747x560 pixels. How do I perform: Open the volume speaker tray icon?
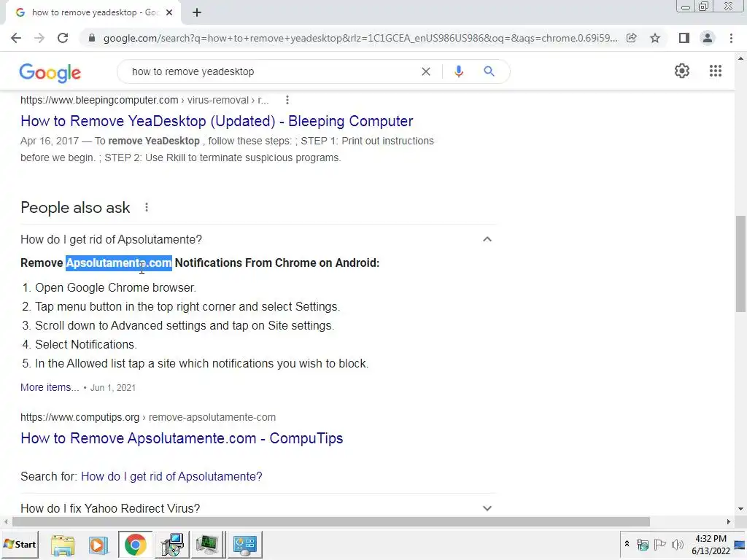677,544
